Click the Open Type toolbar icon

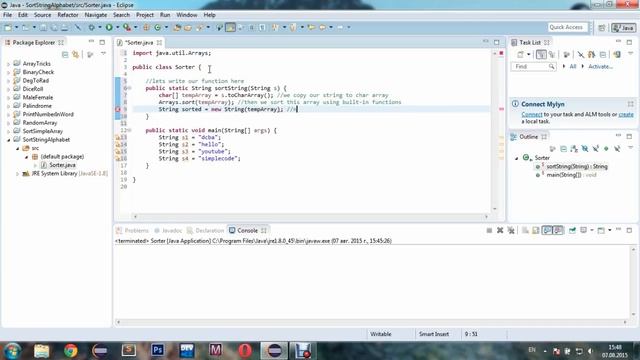pyautogui.click(x=177, y=27)
